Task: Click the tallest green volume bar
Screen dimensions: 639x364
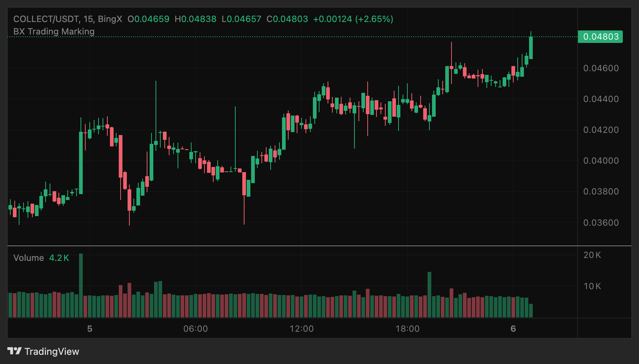Action: click(x=81, y=285)
